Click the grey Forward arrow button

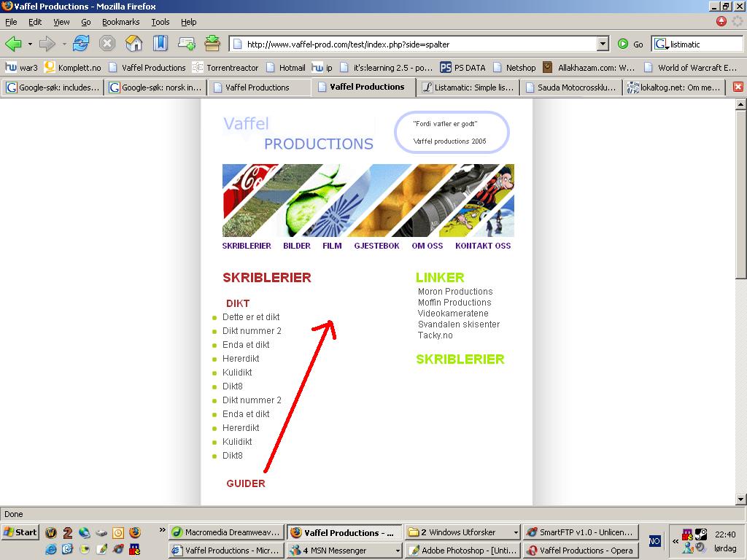pyautogui.click(x=47, y=44)
